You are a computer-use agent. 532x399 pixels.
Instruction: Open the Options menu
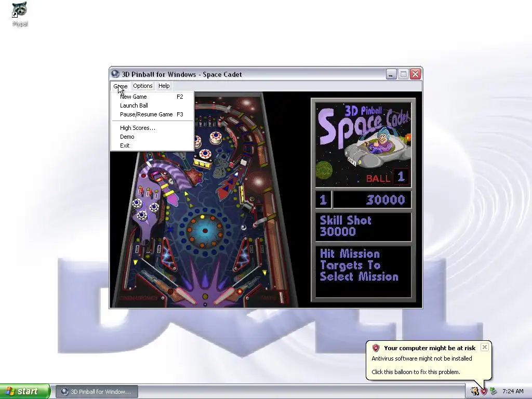(142, 86)
